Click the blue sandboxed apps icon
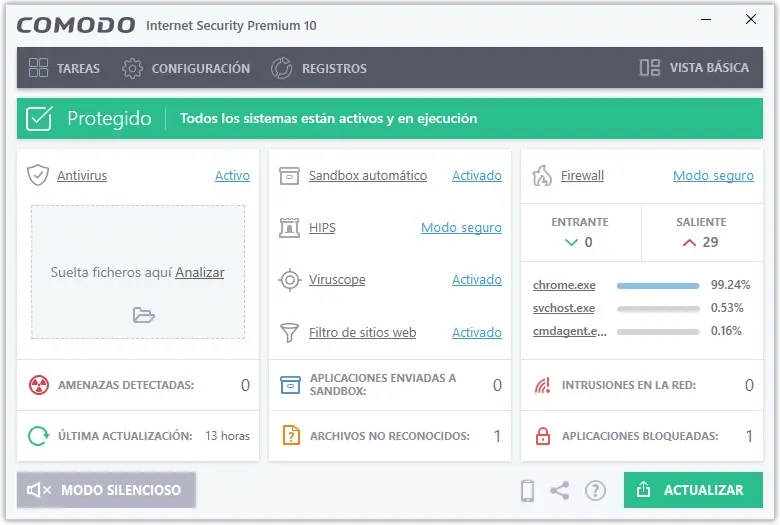This screenshot has height=525, width=780. click(x=291, y=385)
